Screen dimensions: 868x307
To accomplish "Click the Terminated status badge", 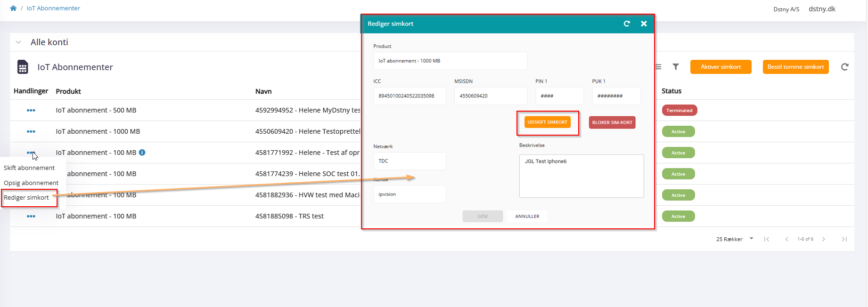I will [x=679, y=110].
